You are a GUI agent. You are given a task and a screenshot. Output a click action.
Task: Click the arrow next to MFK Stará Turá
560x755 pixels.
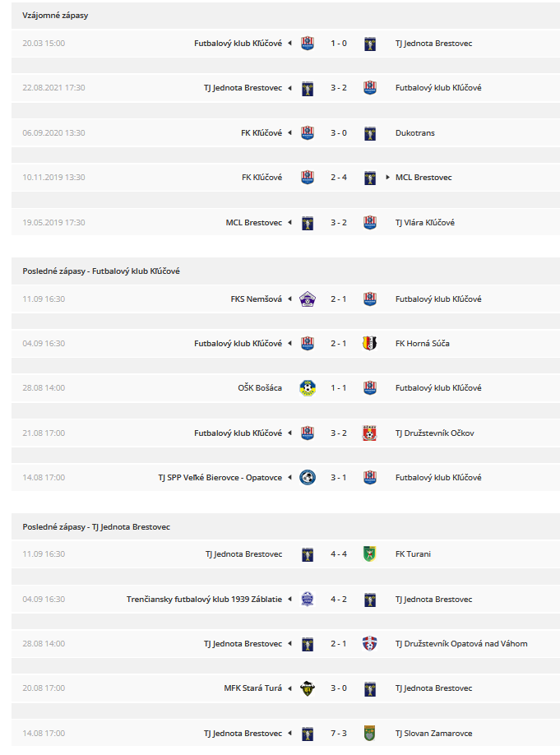coord(290,688)
